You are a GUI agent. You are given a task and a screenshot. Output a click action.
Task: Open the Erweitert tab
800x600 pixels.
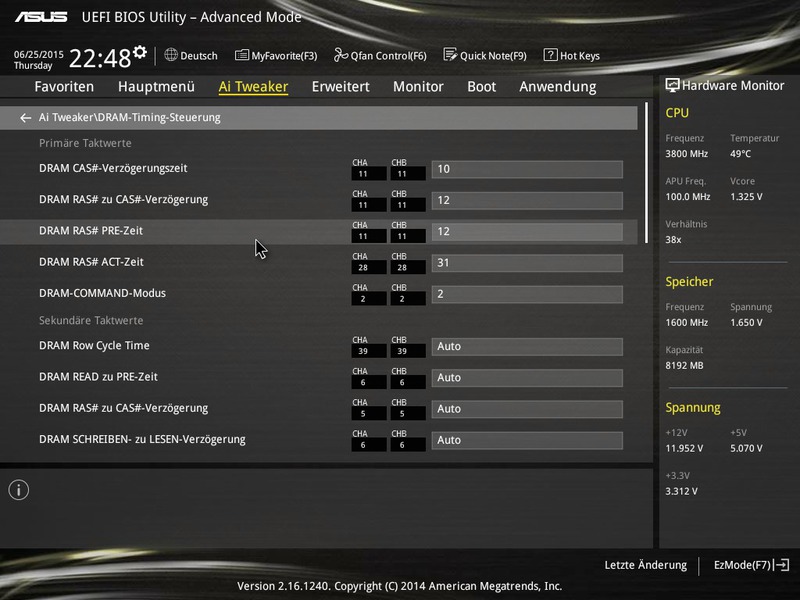pos(340,87)
